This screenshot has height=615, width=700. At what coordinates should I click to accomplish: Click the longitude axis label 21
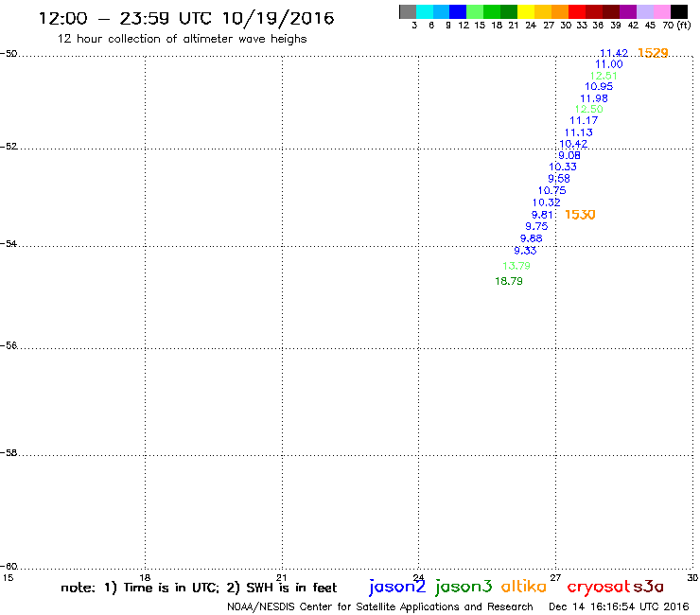282,578
